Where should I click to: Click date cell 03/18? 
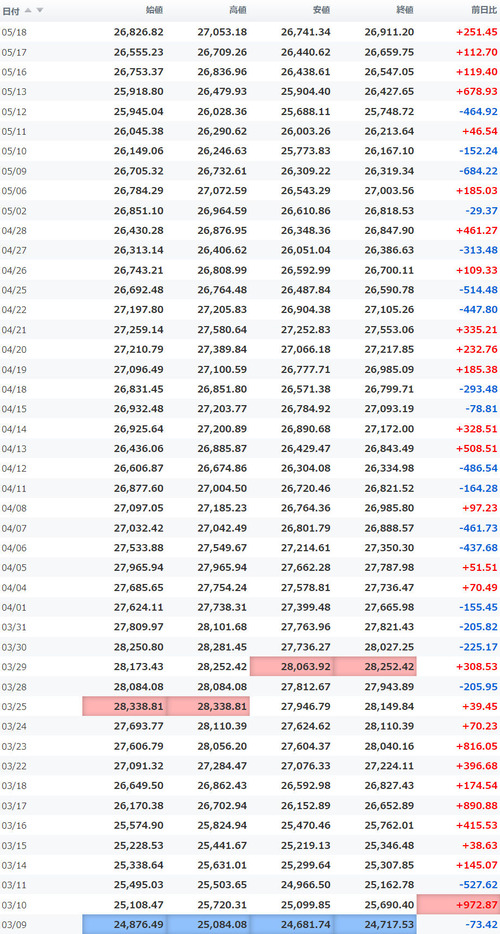tap(14, 786)
